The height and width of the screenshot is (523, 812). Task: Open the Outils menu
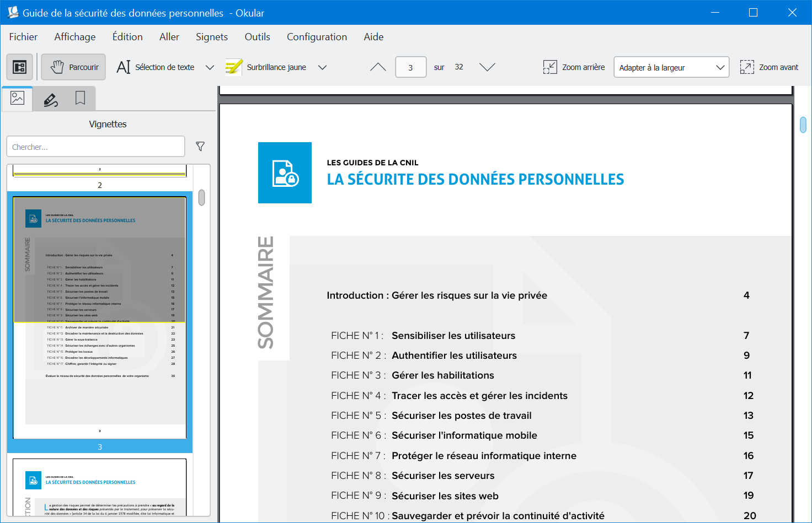258,37
